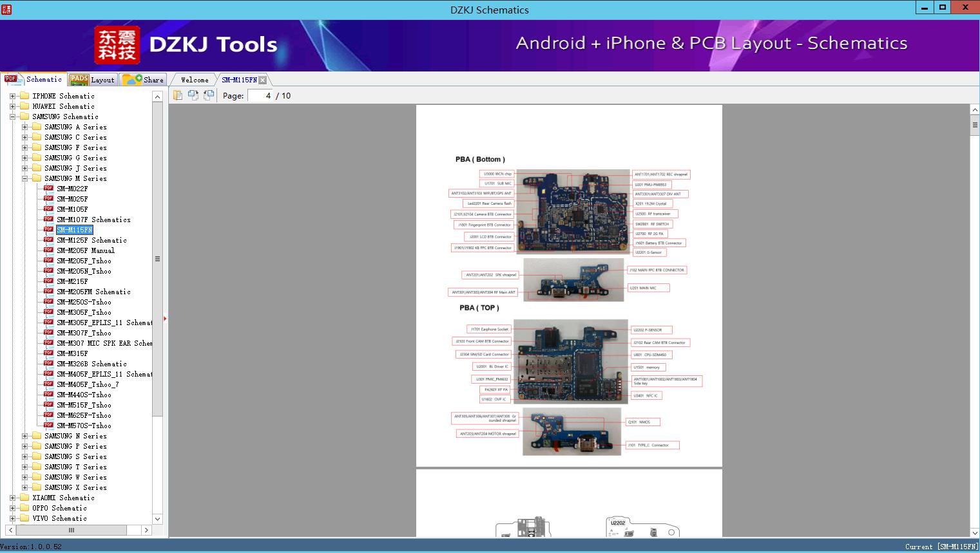Viewport: 980px width, 553px height.
Task: Select SM-M307 MIC SPK EAR entry
Action: [x=104, y=343]
